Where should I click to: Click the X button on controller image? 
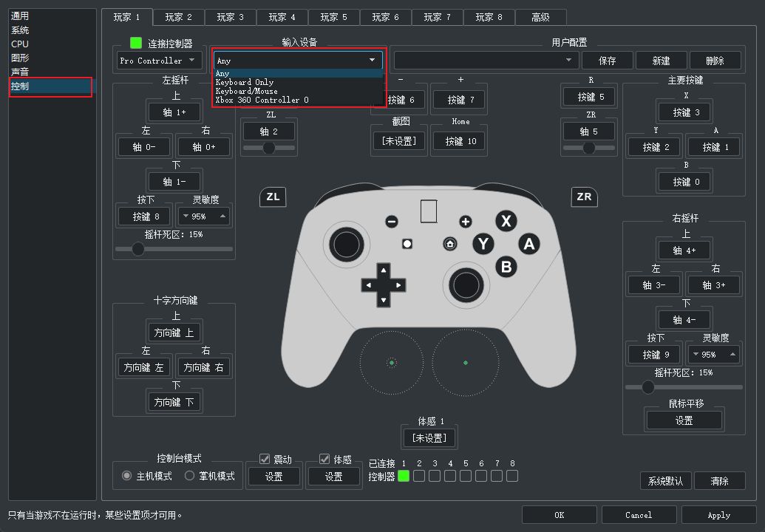click(x=506, y=221)
